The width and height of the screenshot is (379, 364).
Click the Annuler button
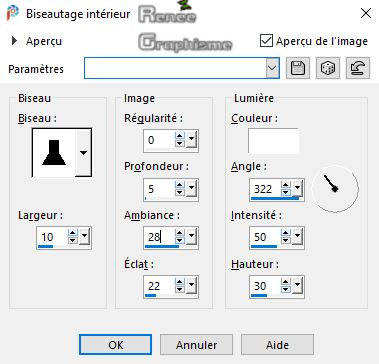click(196, 345)
